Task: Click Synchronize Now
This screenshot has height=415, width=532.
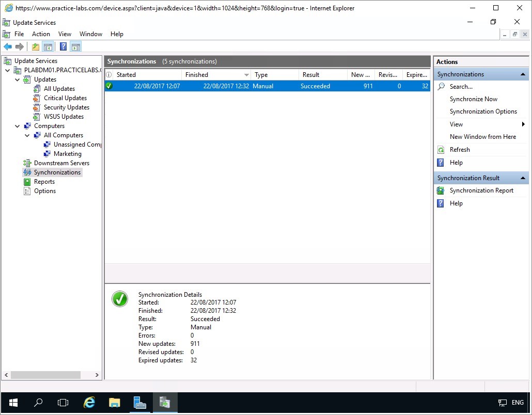Action: point(473,99)
